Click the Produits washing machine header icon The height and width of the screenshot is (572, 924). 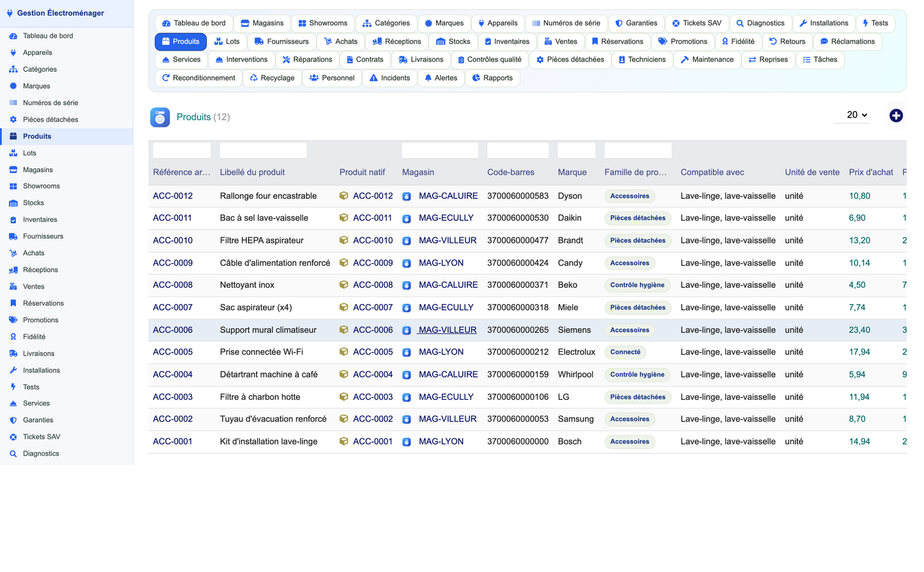click(x=160, y=117)
